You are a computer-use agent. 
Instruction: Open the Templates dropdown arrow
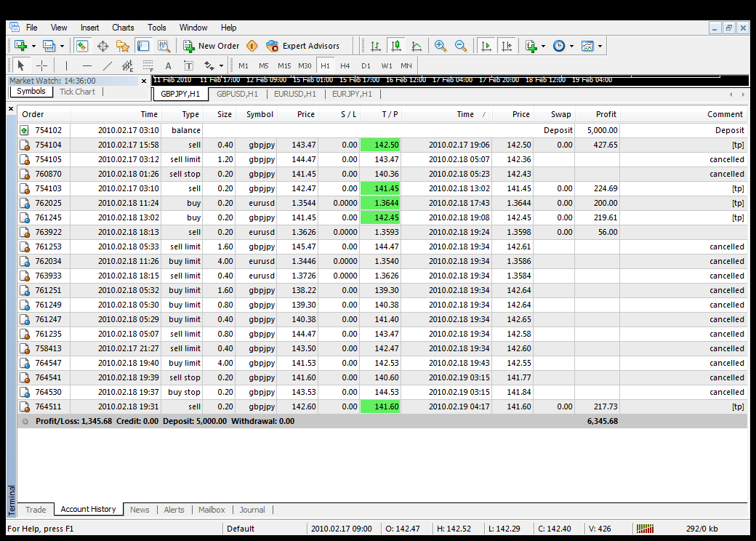click(600, 46)
